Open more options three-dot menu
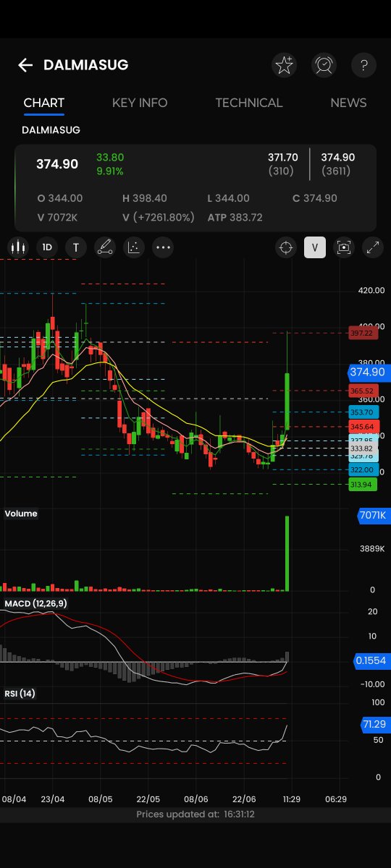The width and height of the screenshot is (391, 868). click(x=163, y=247)
